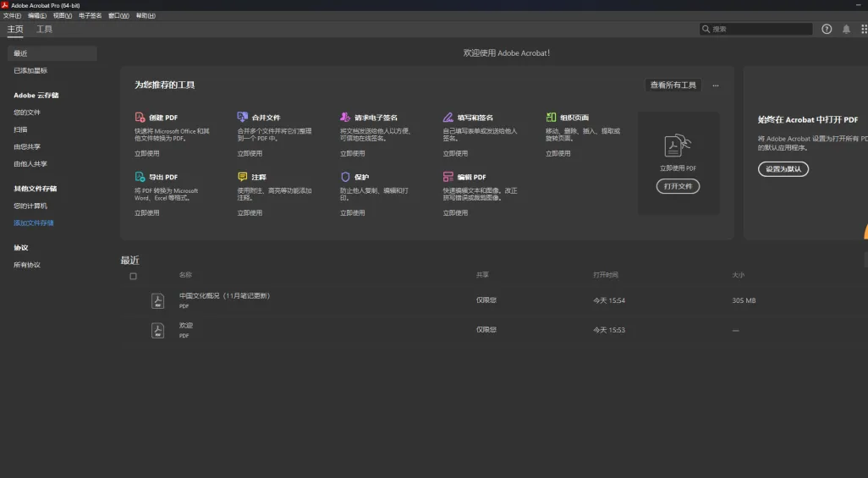
Task: Click the 共享 column header
Action: pyautogui.click(x=482, y=275)
